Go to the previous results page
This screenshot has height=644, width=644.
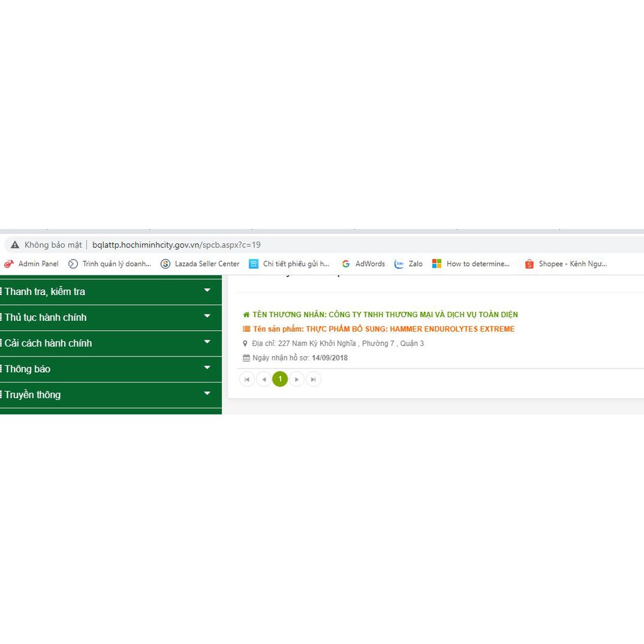pos(264,379)
